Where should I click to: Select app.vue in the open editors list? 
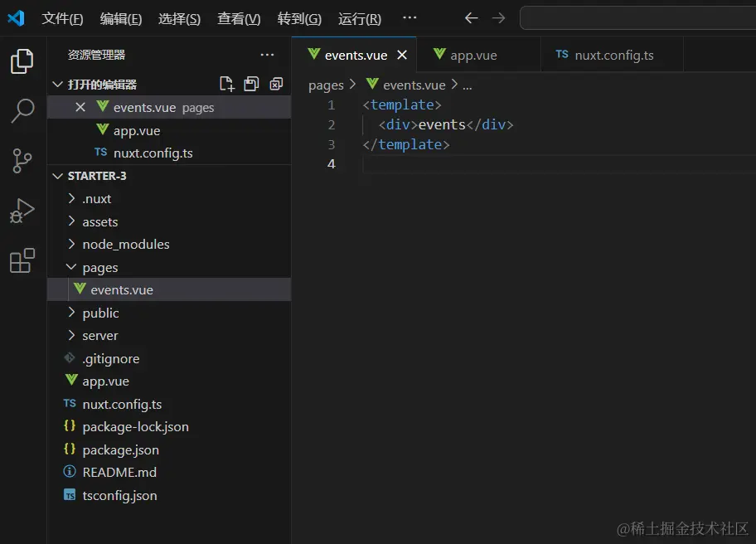pyautogui.click(x=169, y=130)
